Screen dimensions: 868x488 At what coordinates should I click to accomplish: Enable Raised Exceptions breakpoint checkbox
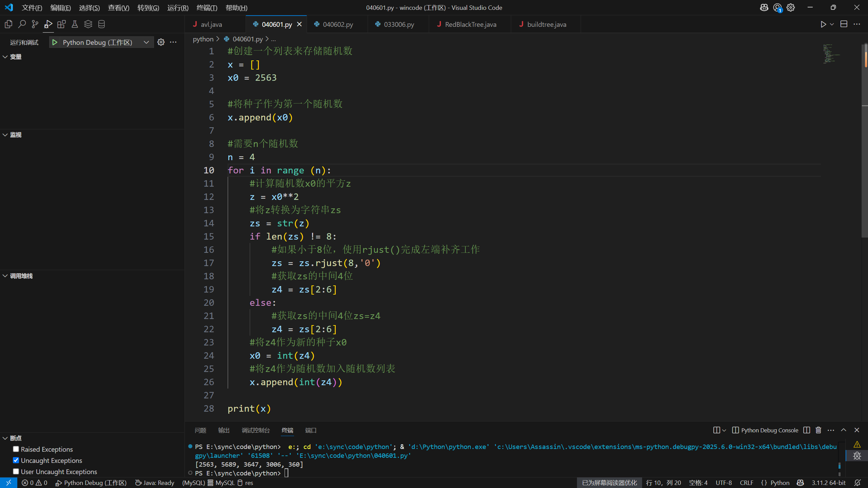click(16, 449)
